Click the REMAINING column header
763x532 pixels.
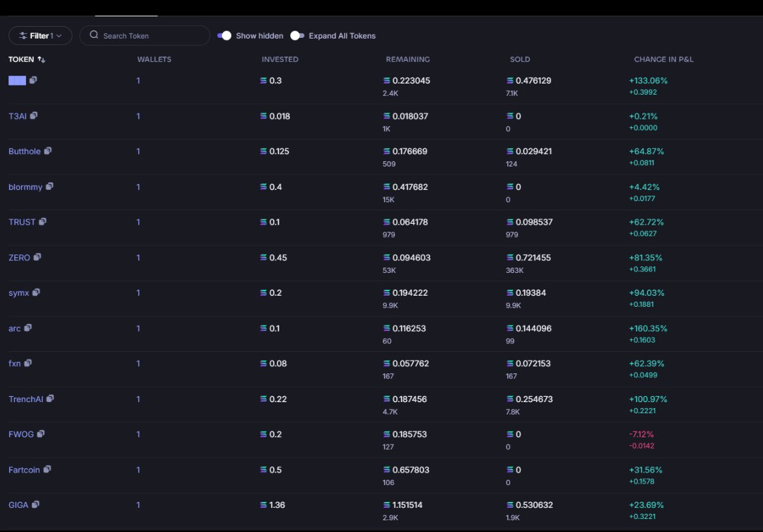click(x=408, y=59)
